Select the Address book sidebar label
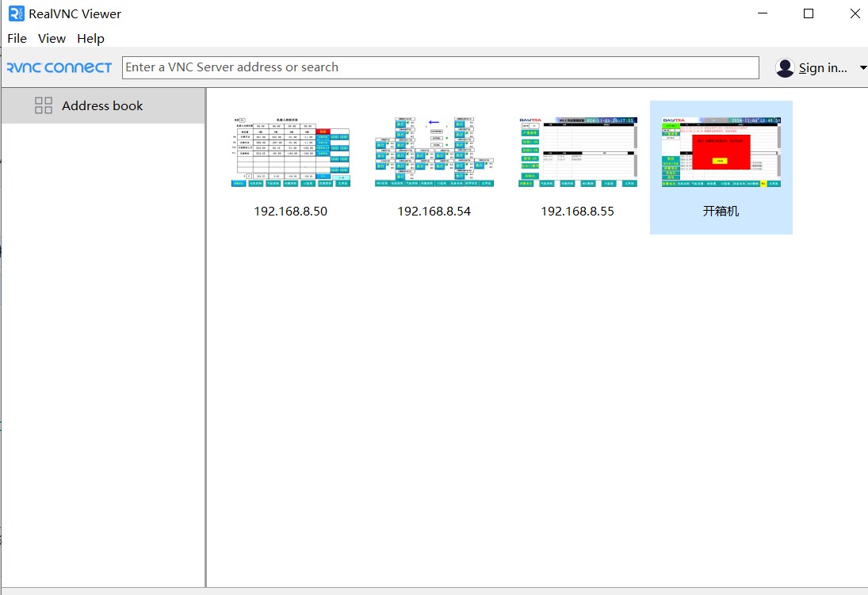The image size is (868, 595). pos(102,105)
